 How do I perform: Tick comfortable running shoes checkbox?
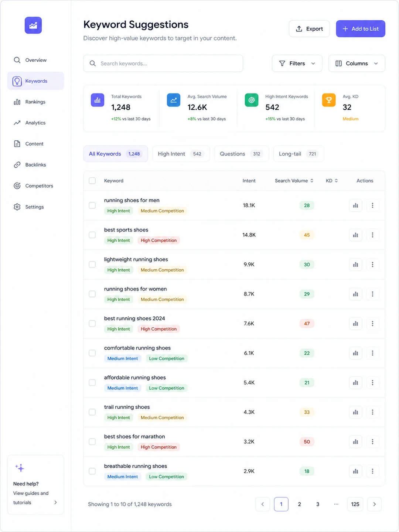92,353
